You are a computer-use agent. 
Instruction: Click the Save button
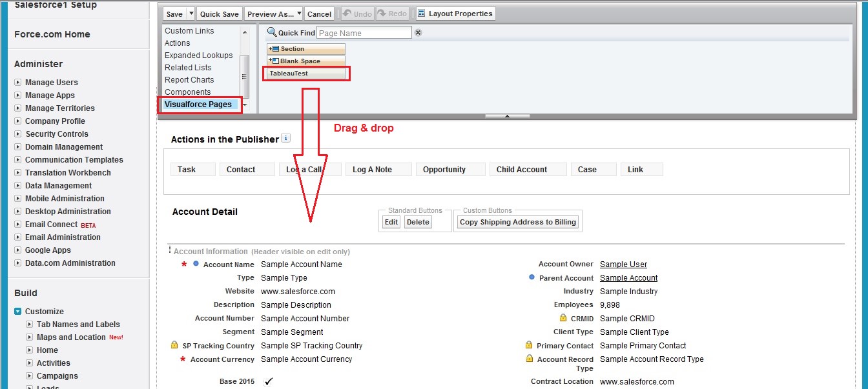click(x=174, y=14)
